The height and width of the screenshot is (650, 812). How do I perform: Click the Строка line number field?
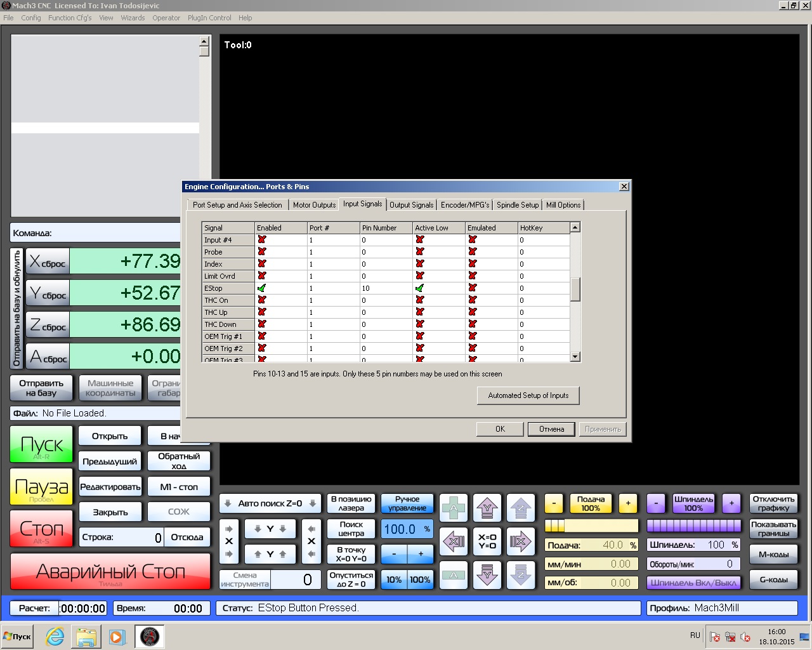tap(122, 537)
